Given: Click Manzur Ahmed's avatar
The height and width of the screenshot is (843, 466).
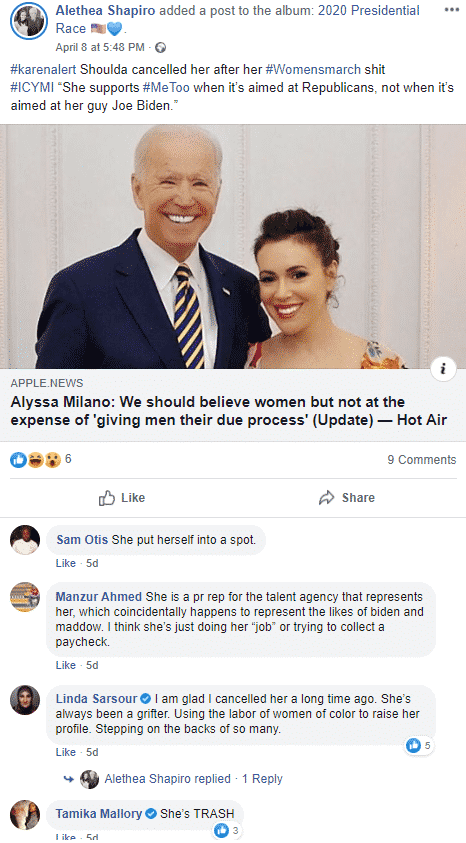Looking at the screenshot, I should (x=25, y=597).
